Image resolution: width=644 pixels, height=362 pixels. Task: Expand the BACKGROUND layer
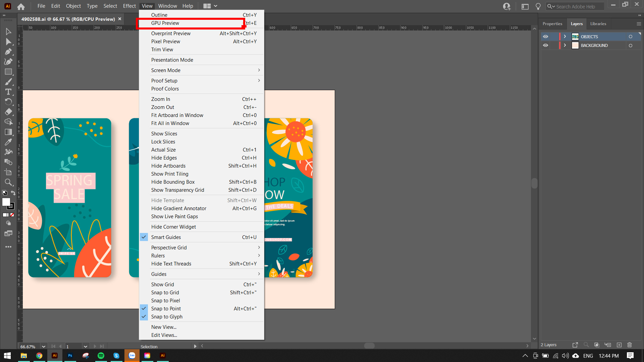[565, 45]
